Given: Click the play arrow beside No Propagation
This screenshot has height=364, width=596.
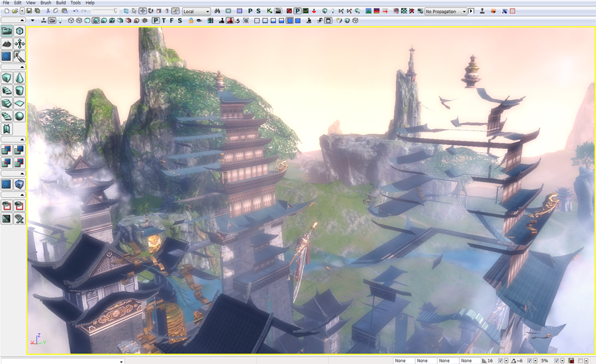Looking at the screenshot, I should point(472,11).
